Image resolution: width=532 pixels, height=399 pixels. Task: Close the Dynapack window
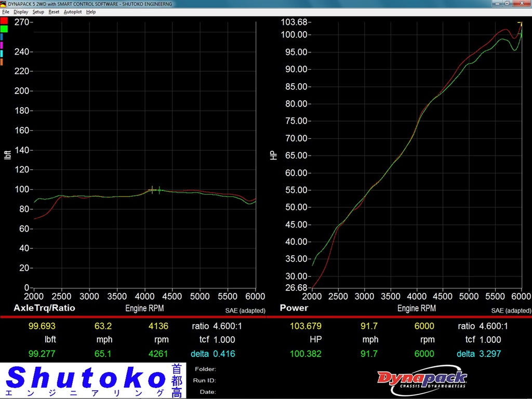tap(522, 4)
